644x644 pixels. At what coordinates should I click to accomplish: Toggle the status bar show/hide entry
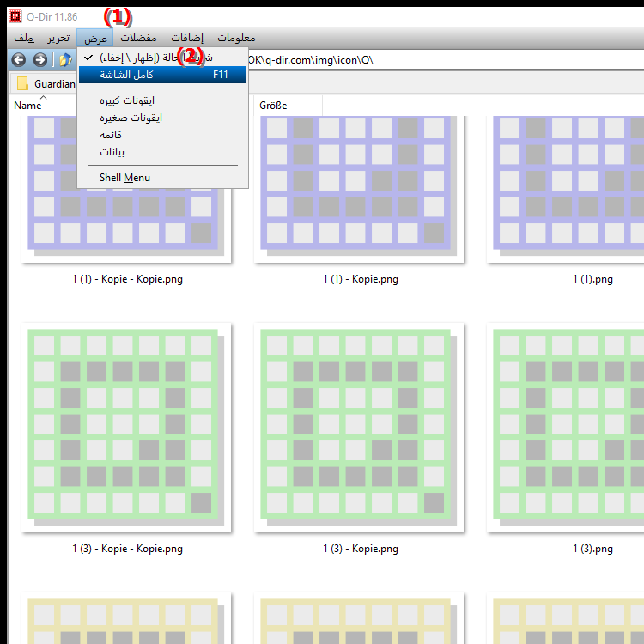[x=162, y=58]
